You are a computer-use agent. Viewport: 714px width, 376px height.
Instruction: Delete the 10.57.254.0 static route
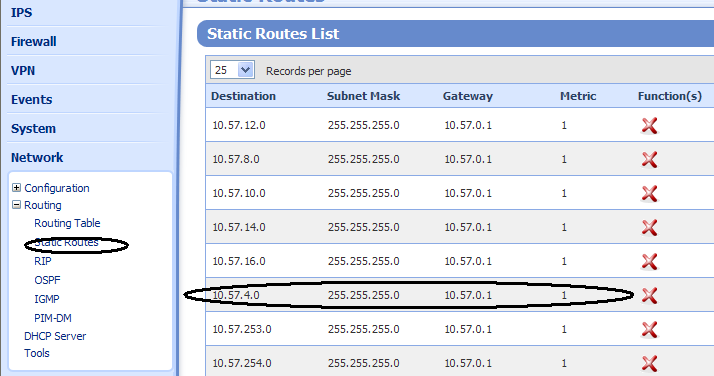(649, 363)
